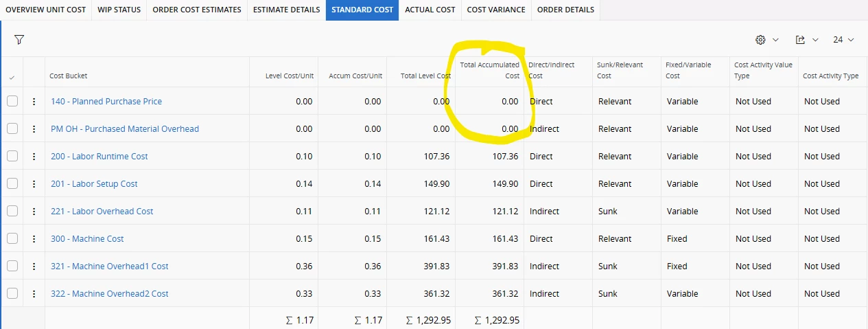Open row menu for Labor Setup Cost
The image size is (868, 329).
[34, 184]
